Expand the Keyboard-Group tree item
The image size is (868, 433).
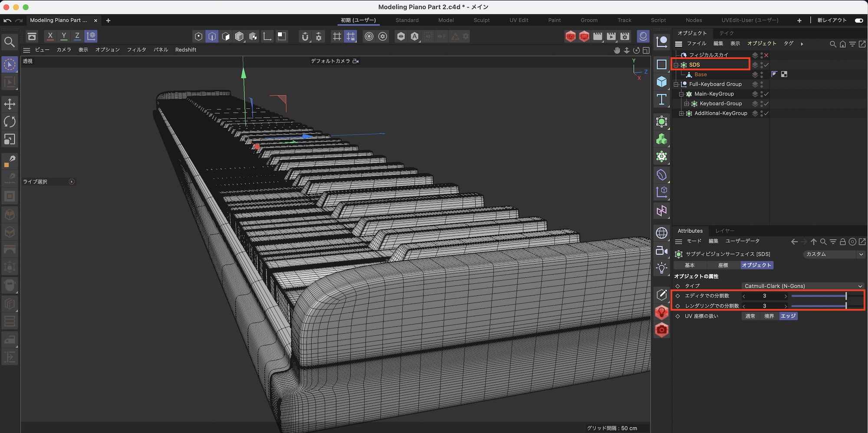click(x=687, y=104)
